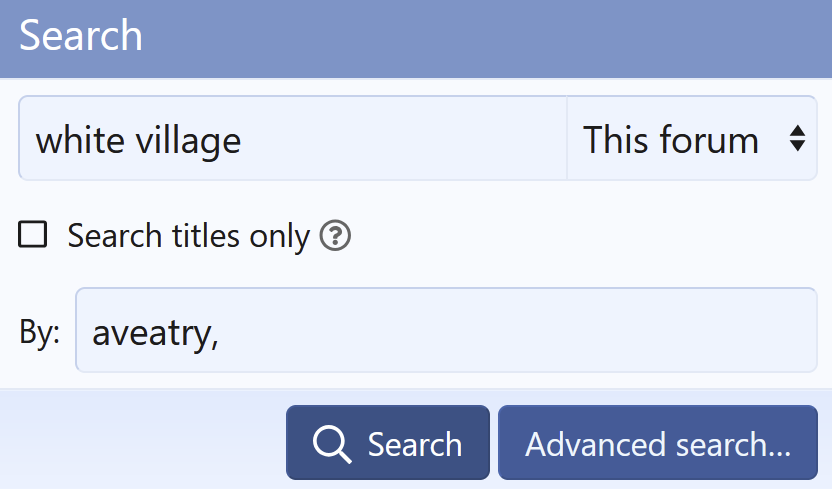Screen dimensions: 832x489
Task: Click the 'white village' keyword field
Action: pyautogui.click(x=292, y=139)
